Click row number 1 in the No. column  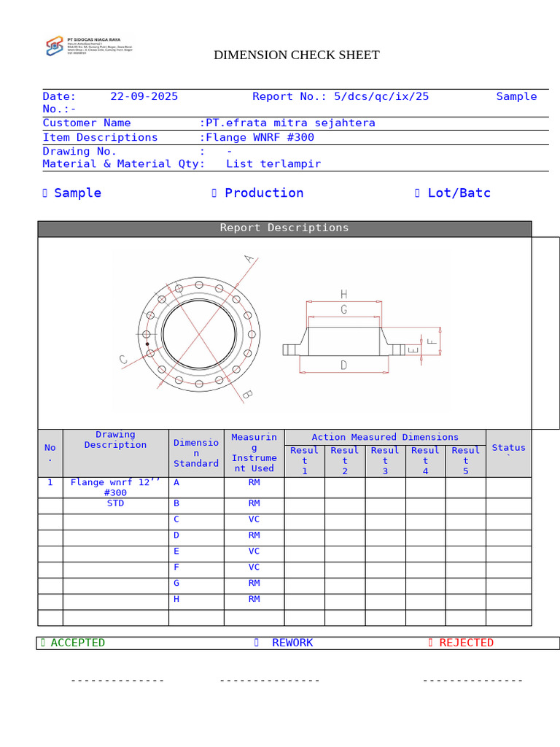pos(50,483)
